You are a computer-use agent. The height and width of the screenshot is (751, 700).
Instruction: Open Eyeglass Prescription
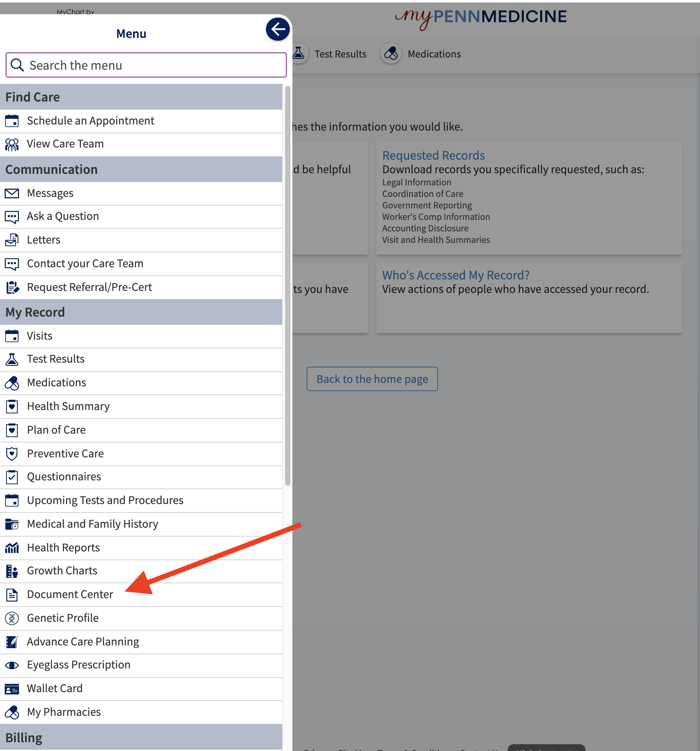coord(141,665)
